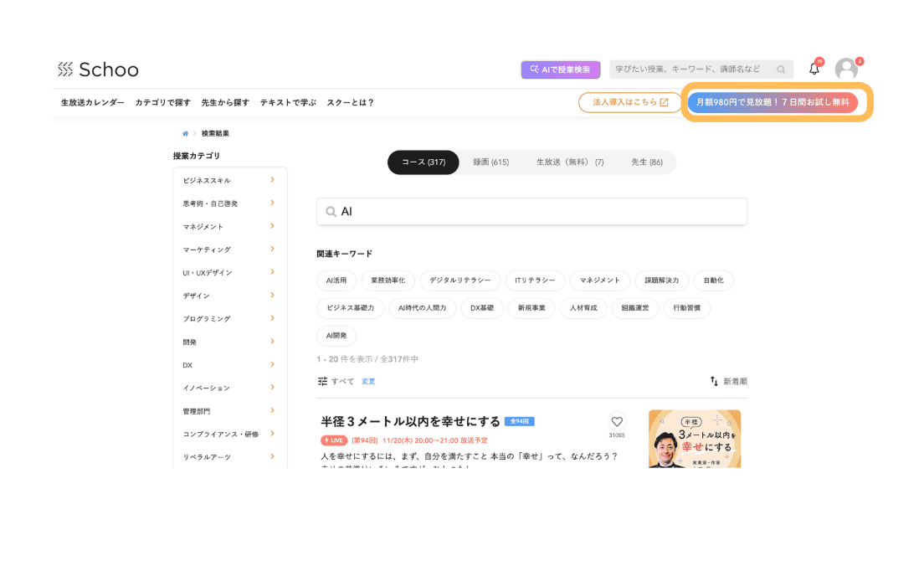Select the 先生 (86) tab
This screenshot has height=566, width=924.
pyautogui.click(x=646, y=162)
